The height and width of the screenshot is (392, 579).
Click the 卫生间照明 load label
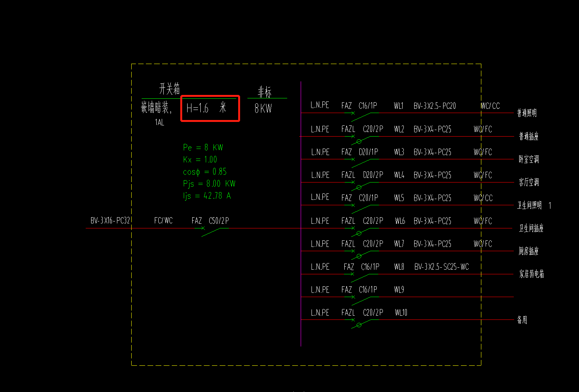530,205
